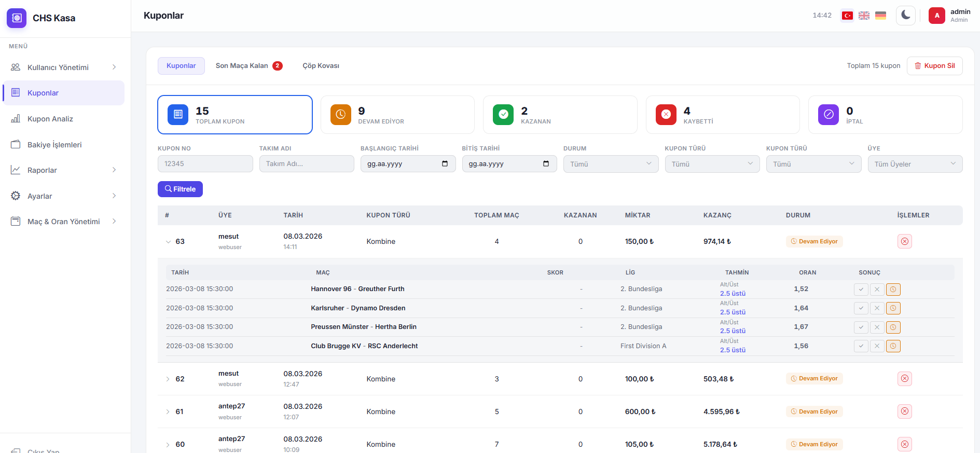
Task: Focus the Kupon No input field
Action: (205, 164)
